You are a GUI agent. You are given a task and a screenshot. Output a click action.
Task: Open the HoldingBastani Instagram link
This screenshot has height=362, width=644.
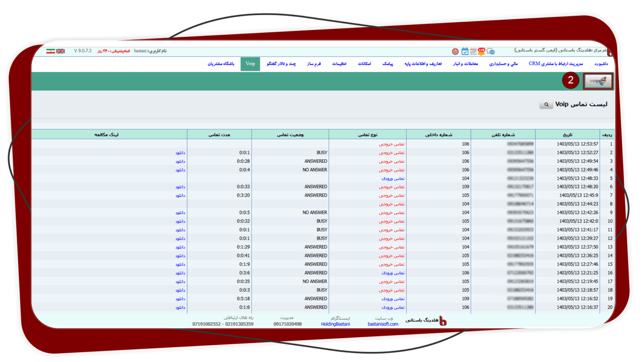click(x=335, y=324)
